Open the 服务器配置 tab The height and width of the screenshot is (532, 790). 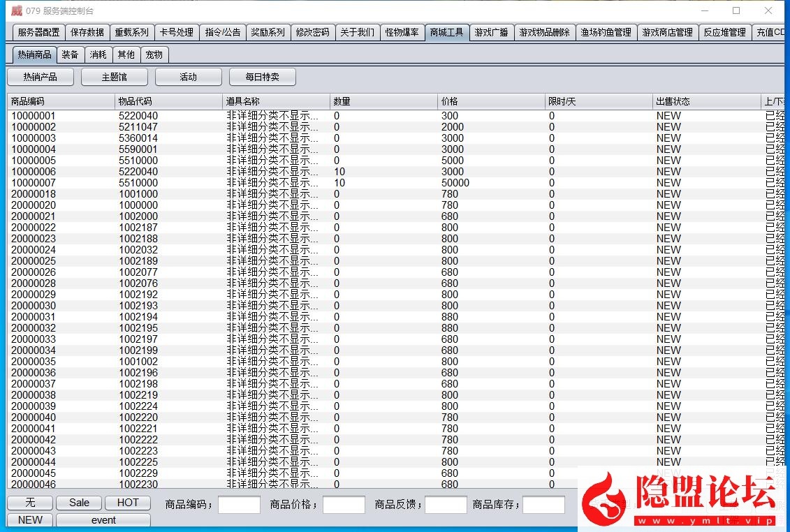pos(39,32)
